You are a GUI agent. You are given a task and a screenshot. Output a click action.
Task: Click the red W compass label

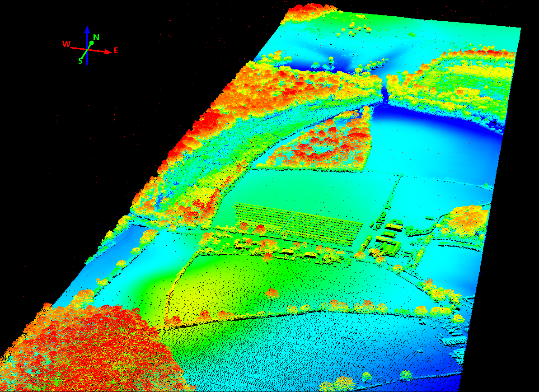[x=66, y=44]
